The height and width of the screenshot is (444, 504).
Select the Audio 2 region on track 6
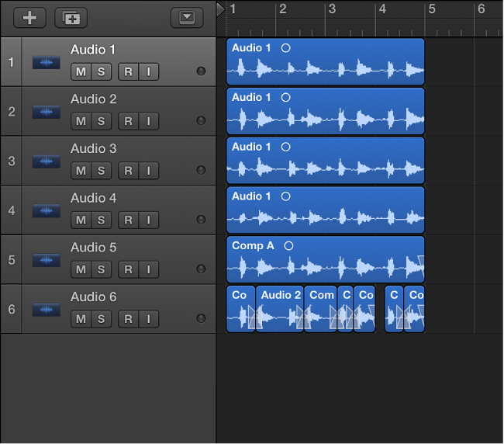click(280, 296)
